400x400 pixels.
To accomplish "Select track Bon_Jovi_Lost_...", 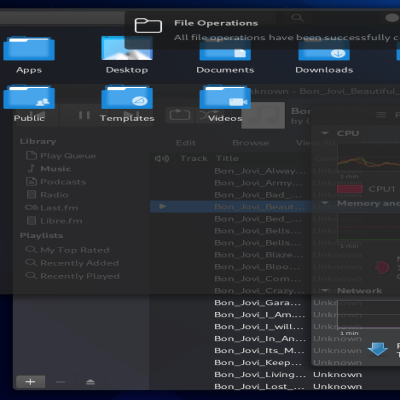I will pyautogui.click(x=259, y=387).
